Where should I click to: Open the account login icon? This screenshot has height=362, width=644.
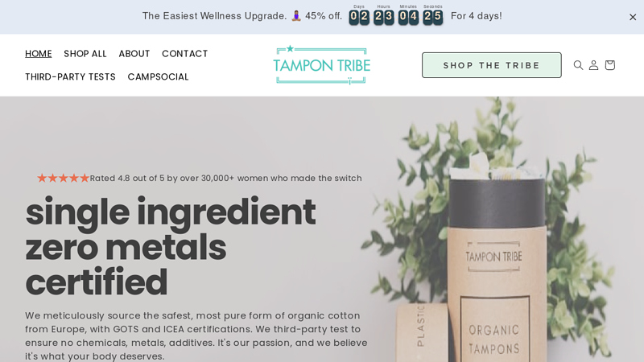point(593,65)
